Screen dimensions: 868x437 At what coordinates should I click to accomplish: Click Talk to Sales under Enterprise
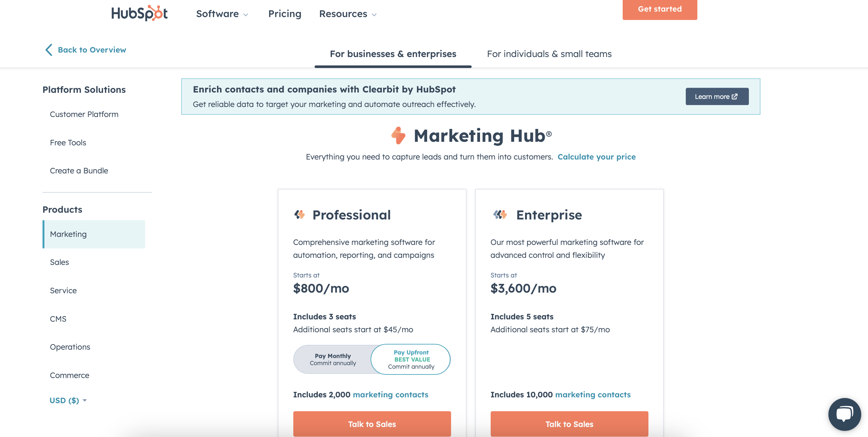pos(569,424)
